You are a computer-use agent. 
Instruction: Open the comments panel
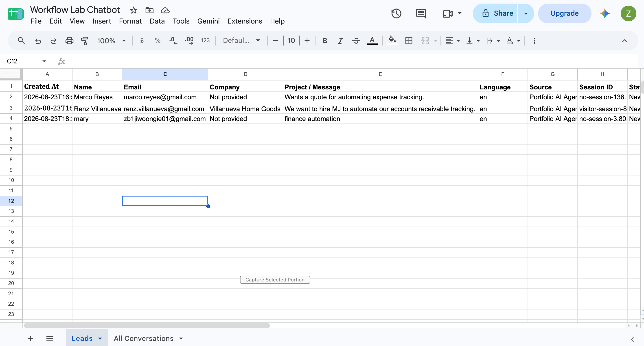(x=421, y=13)
